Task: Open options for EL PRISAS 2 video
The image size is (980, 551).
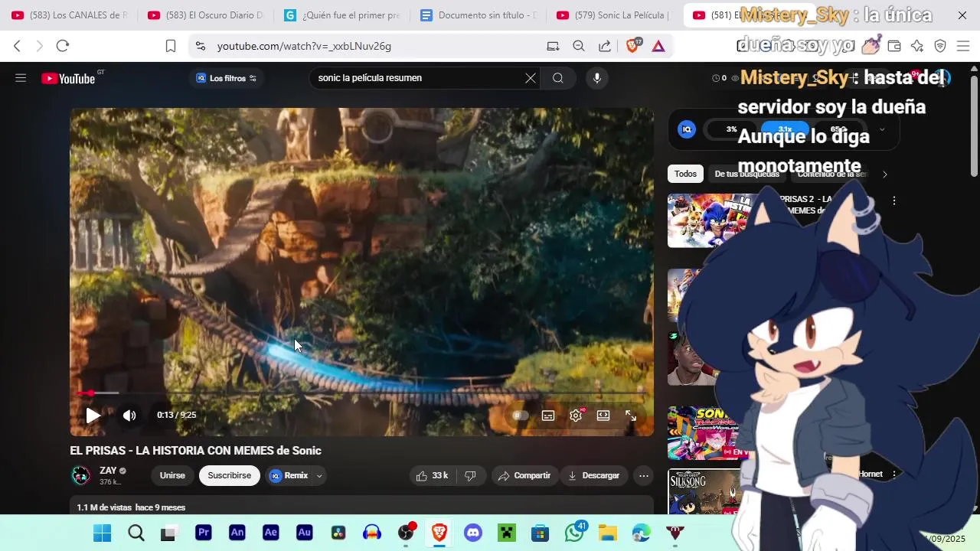Action: [894, 201]
